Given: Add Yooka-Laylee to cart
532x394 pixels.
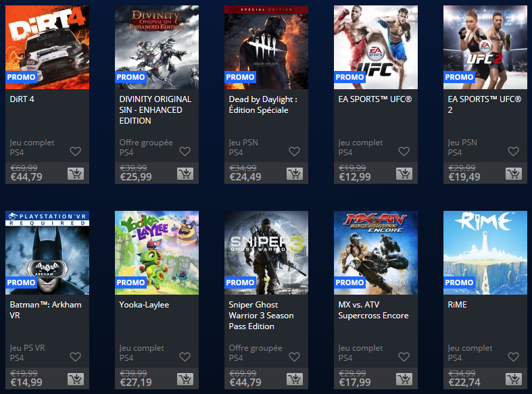Looking at the screenshot, I should point(185,379).
